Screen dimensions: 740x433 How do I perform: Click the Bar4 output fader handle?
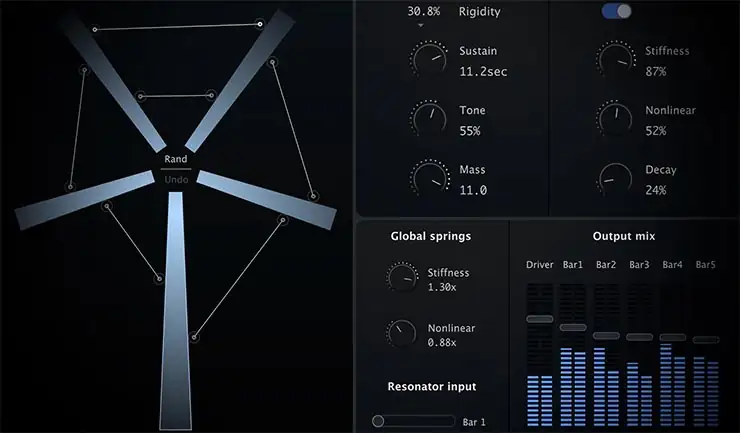tap(673, 338)
